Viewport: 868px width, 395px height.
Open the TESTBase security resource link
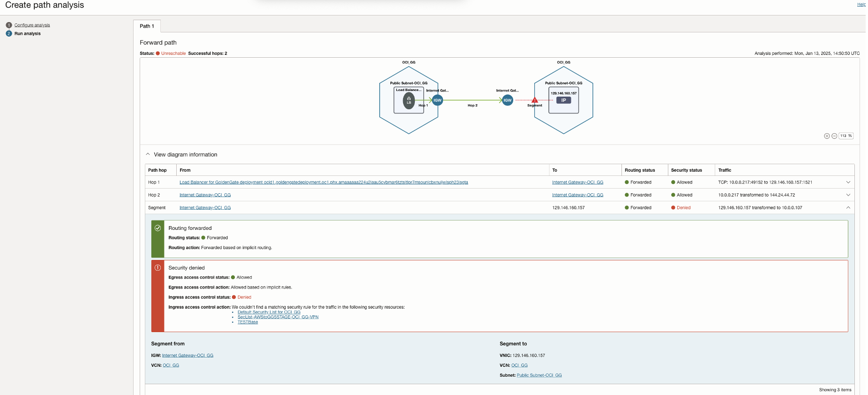point(248,322)
